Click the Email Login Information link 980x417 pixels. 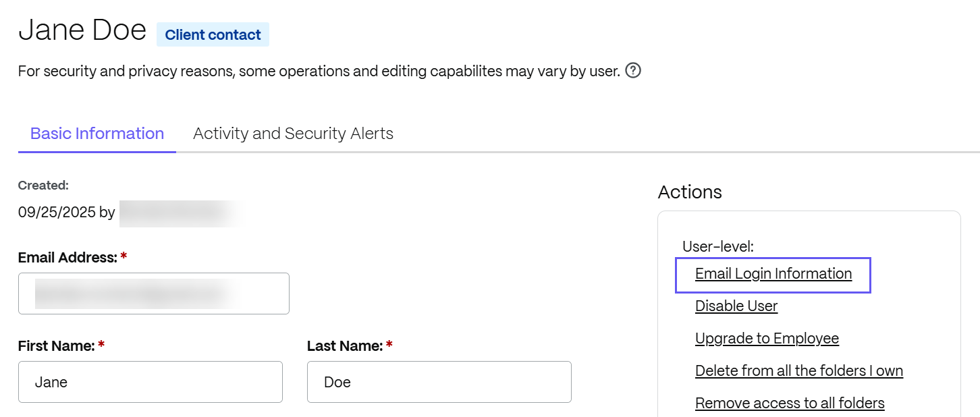click(x=773, y=274)
